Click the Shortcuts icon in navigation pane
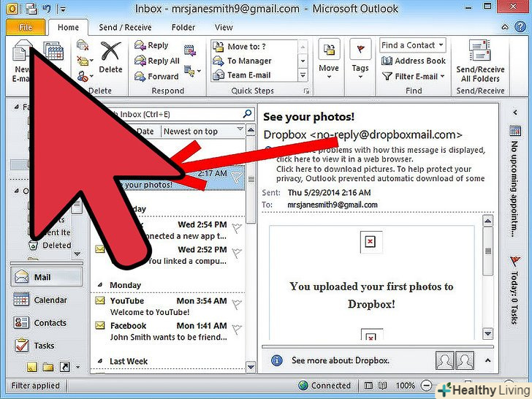The image size is (532, 399). 64,367
